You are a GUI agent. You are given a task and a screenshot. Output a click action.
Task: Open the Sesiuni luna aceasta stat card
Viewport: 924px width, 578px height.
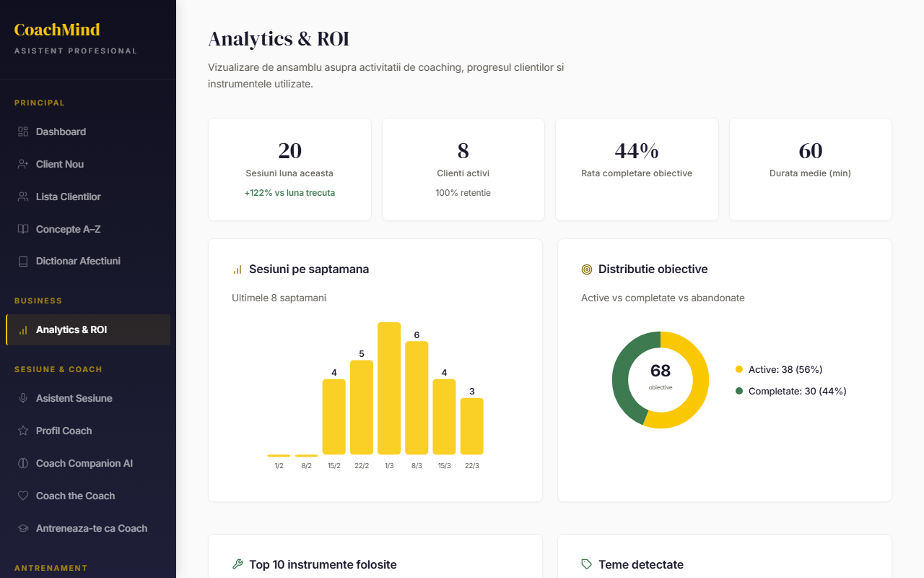(x=289, y=169)
